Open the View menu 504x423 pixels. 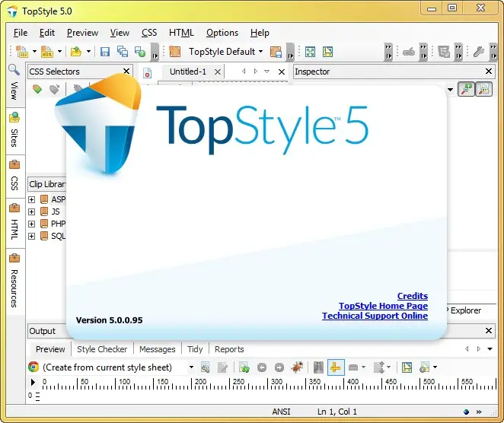120,33
